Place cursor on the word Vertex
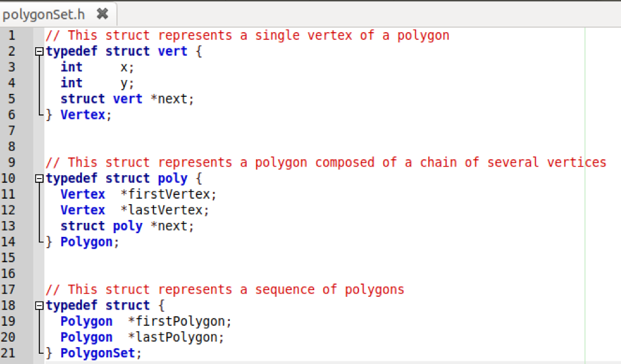The width and height of the screenshot is (621, 364). point(83,114)
